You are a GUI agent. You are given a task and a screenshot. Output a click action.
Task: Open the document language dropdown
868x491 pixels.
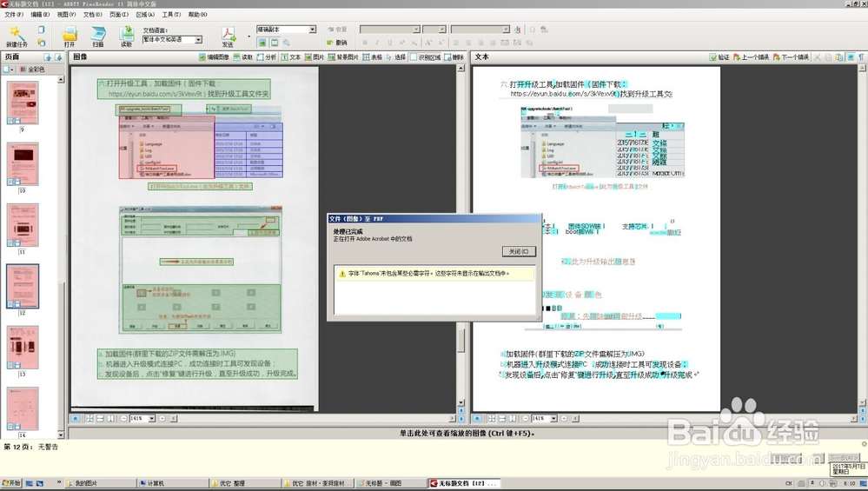198,40
